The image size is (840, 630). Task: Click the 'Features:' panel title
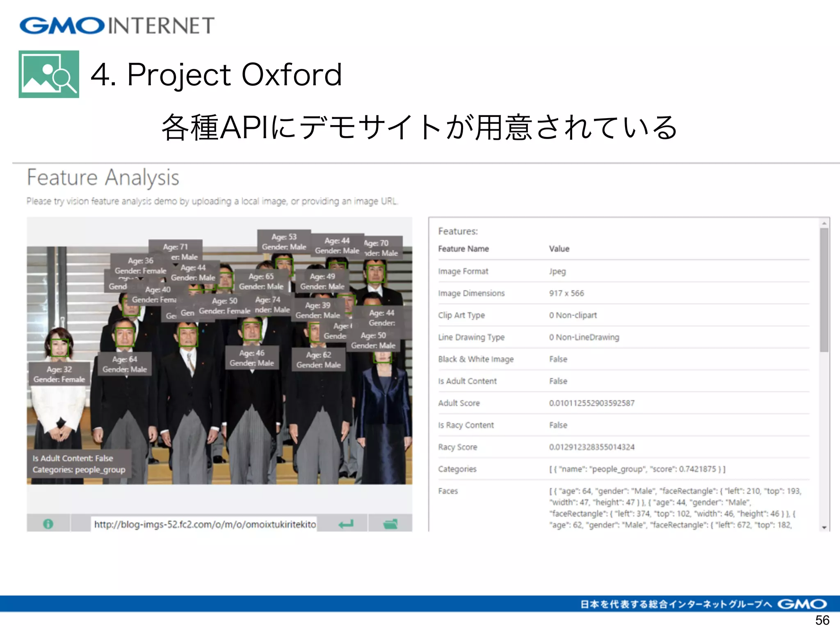coord(458,231)
